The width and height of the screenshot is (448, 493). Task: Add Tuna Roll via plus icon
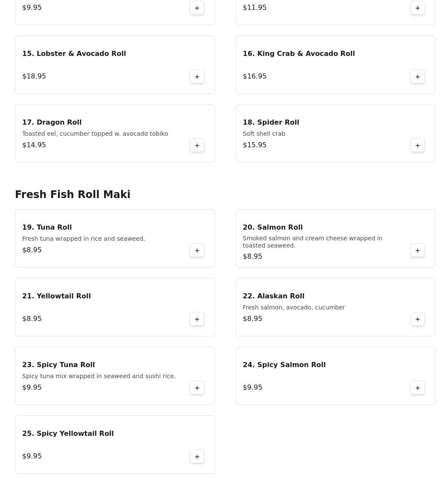point(197,250)
